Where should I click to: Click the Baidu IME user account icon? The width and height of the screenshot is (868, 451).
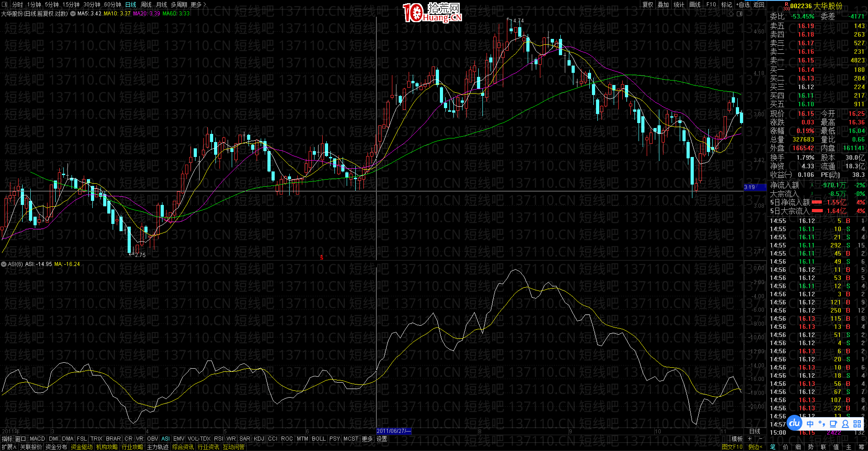(x=845, y=424)
